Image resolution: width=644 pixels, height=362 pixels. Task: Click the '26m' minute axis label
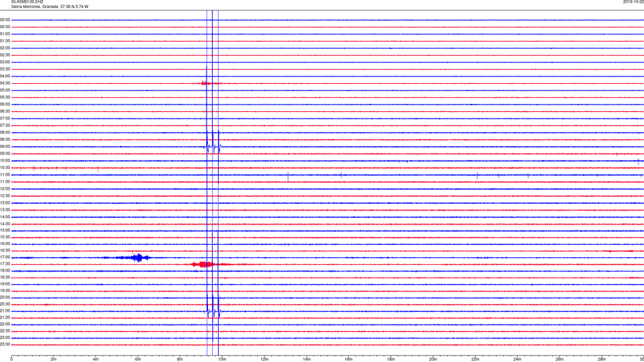coord(559,359)
